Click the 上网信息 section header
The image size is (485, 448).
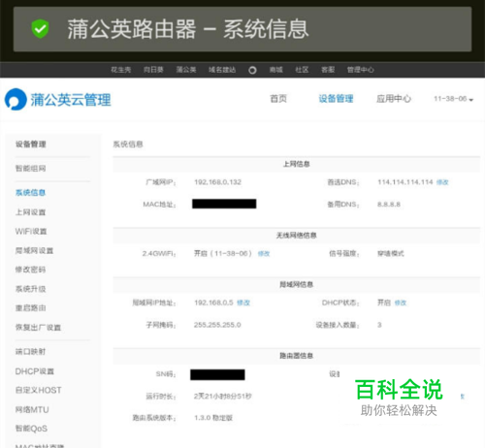[297, 164]
